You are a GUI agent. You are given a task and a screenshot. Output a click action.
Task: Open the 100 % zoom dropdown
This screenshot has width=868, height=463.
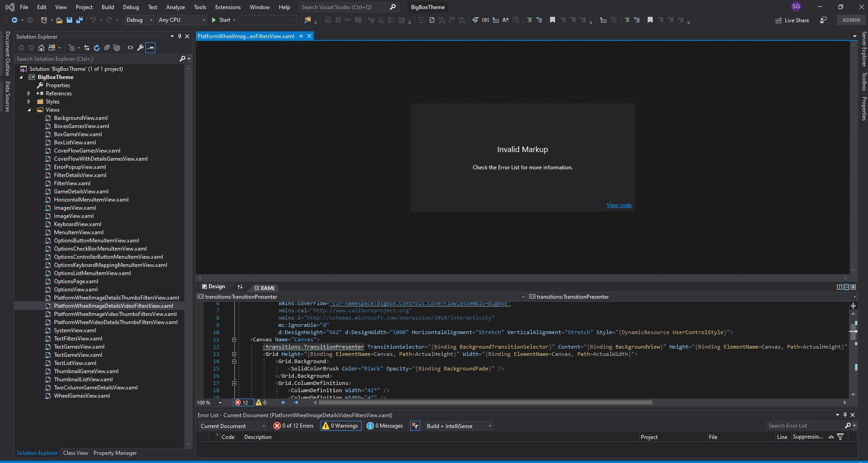(x=220, y=403)
